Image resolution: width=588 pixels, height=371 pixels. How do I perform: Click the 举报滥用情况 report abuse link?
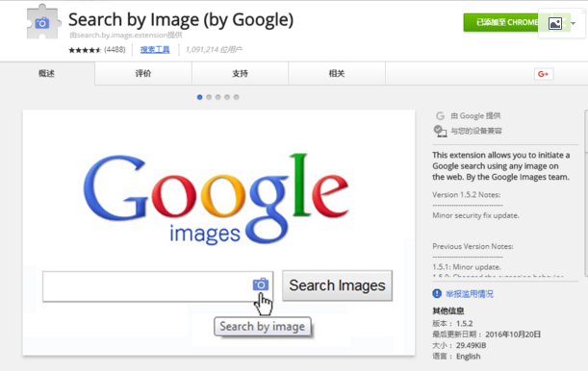tap(469, 294)
